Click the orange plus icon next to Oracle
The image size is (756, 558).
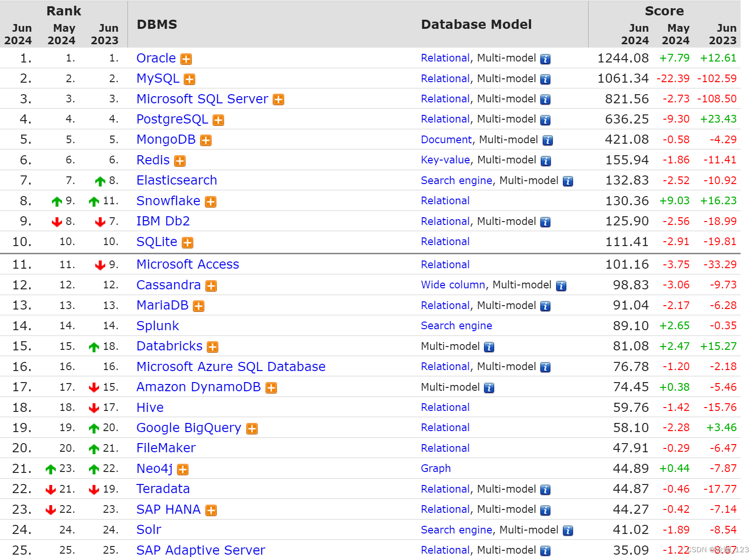tap(186, 59)
